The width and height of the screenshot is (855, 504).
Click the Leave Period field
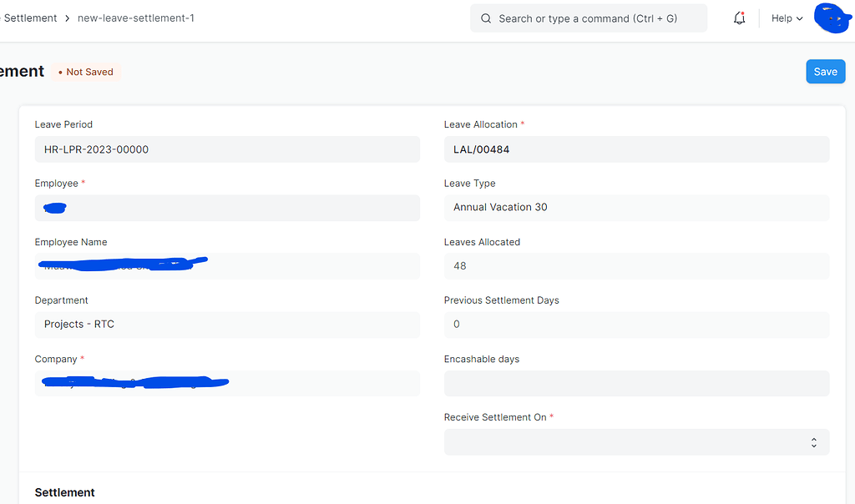click(227, 149)
